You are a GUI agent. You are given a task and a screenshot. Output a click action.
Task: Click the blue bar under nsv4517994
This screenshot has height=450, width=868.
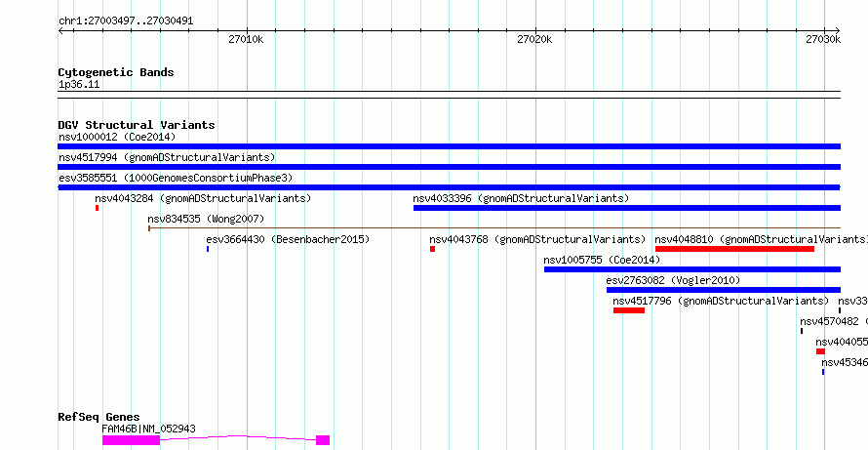pyautogui.click(x=449, y=167)
